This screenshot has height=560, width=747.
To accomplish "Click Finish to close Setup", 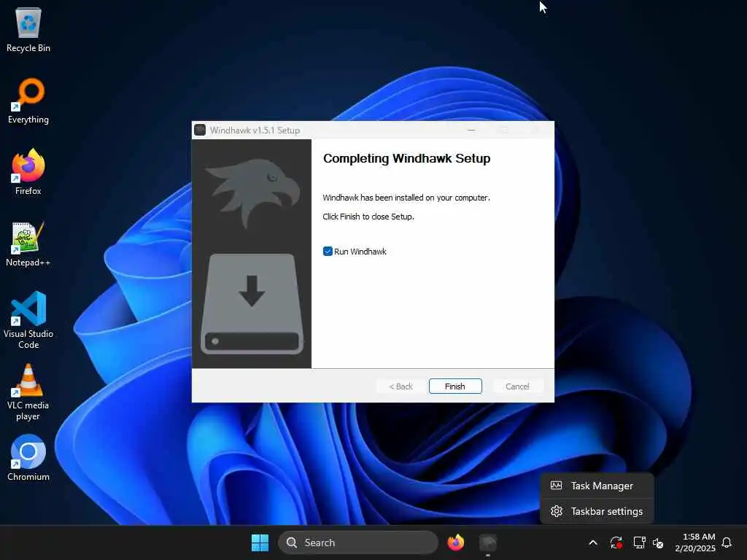I will pos(455,386).
